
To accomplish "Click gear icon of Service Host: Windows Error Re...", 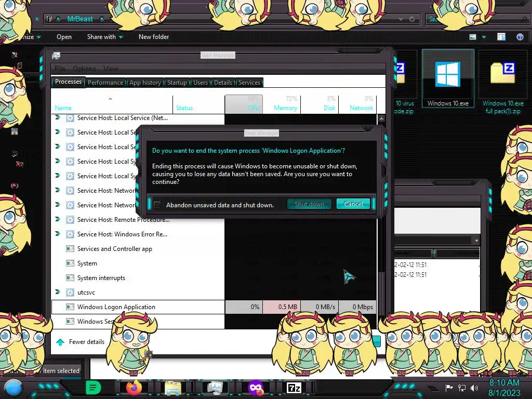I will 70,234.
